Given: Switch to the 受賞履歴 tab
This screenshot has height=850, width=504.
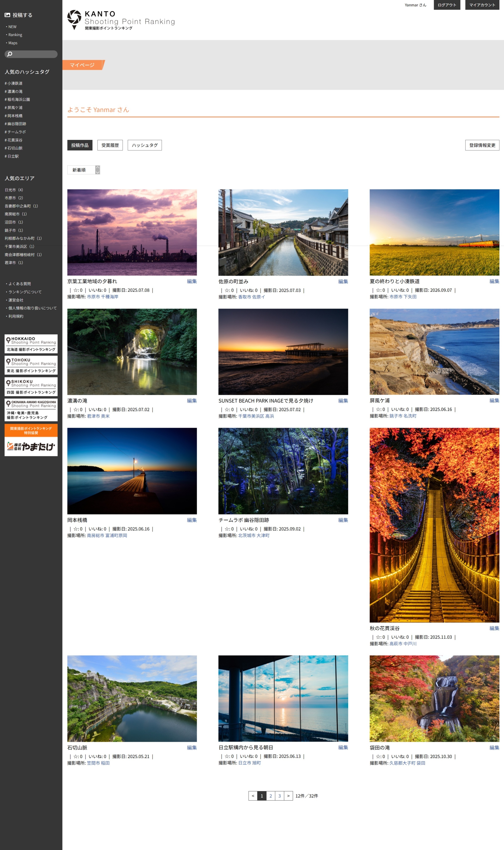Looking at the screenshot, I should (x=110, y=145).
